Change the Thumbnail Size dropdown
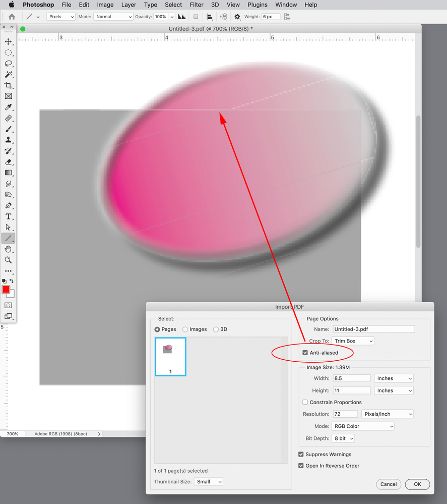447x504 pixels. tap(208, 481)
